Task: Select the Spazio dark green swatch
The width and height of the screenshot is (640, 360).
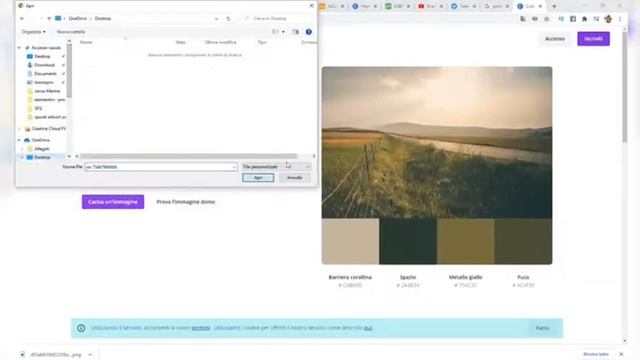Action: [x=408, y=241]
